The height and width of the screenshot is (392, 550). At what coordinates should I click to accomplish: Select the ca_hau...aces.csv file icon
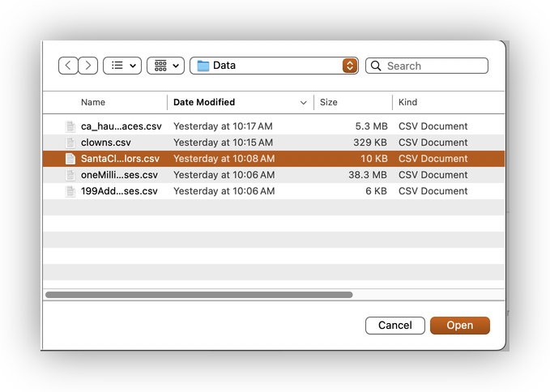tap(70, 126)
